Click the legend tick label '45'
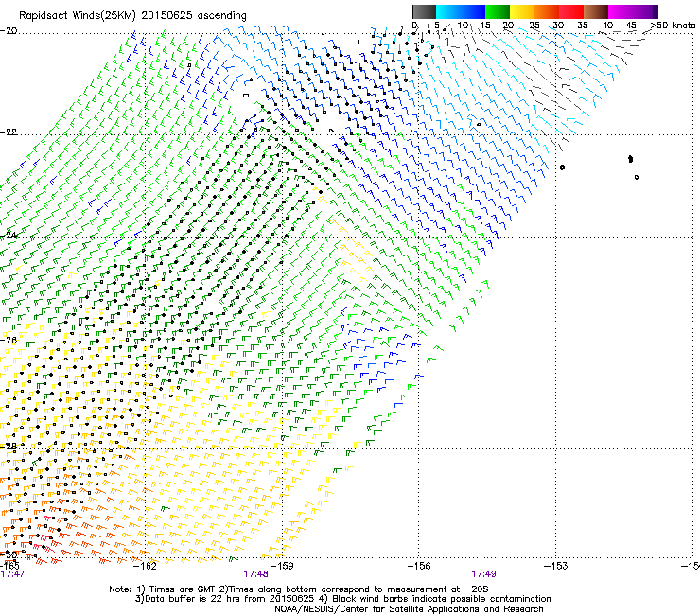 (631, 26)
